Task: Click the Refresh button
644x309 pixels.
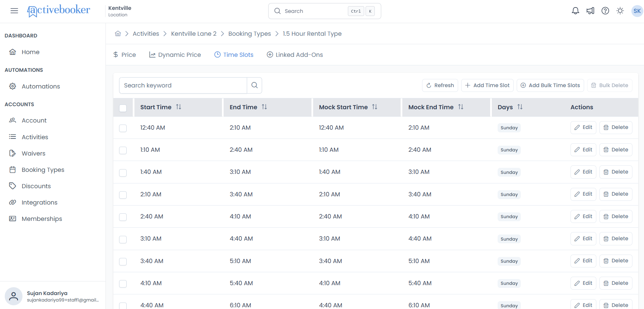Action: pyautogui.click(x=440, y=85)
